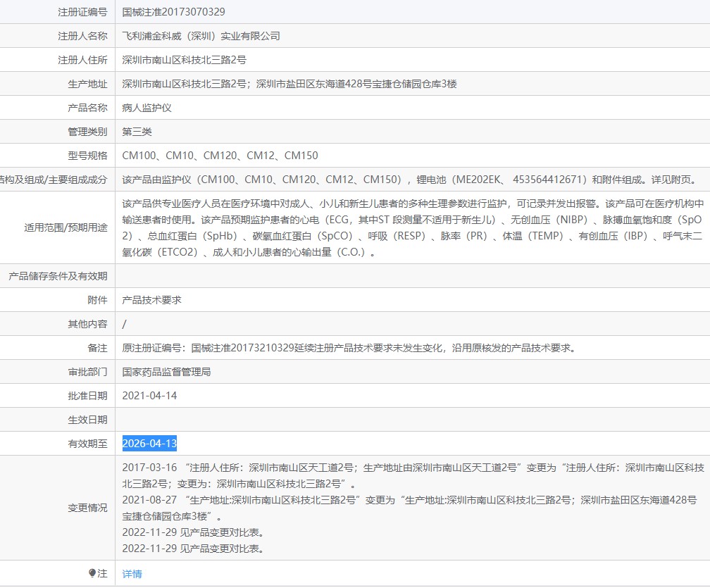Click the slash value in 其他内容 row

(x=125, y=324)
